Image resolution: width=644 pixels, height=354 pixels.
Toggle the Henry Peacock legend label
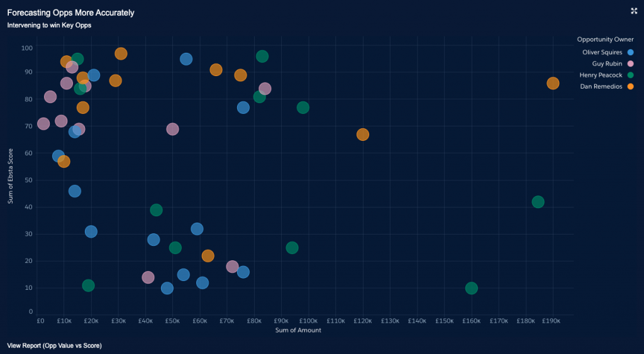click(x=601, y=75)
